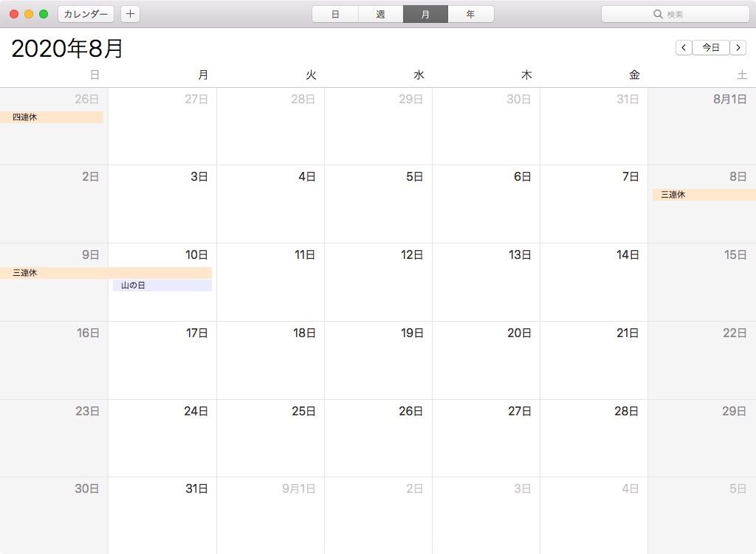Click the search magnifier icon
The height and width of the screenshot is (554, 756).
658,14
